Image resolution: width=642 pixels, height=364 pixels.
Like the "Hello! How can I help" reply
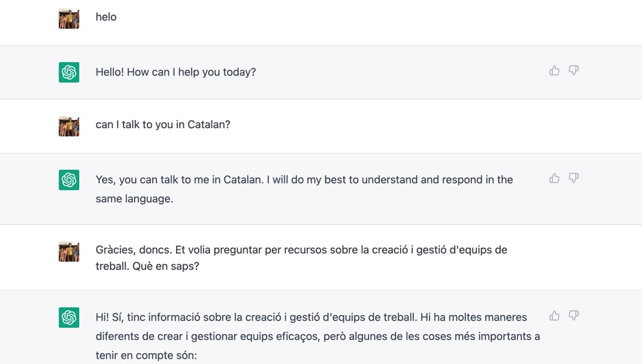tap(554, 70)
